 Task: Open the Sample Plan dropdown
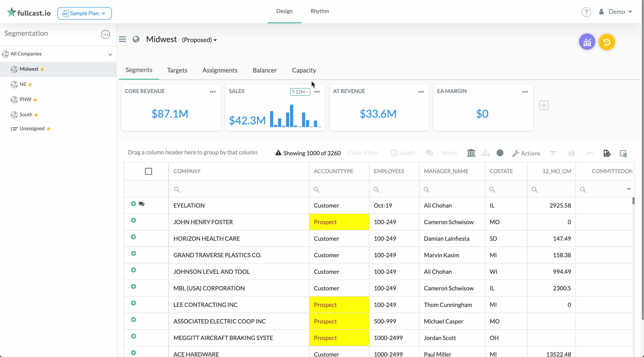pyautogui.click(x=84, y=13)
